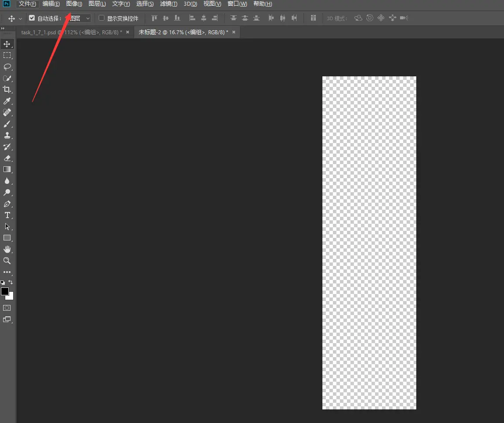
Task: Select the Pen tool
Action: (x=7, y=204)
